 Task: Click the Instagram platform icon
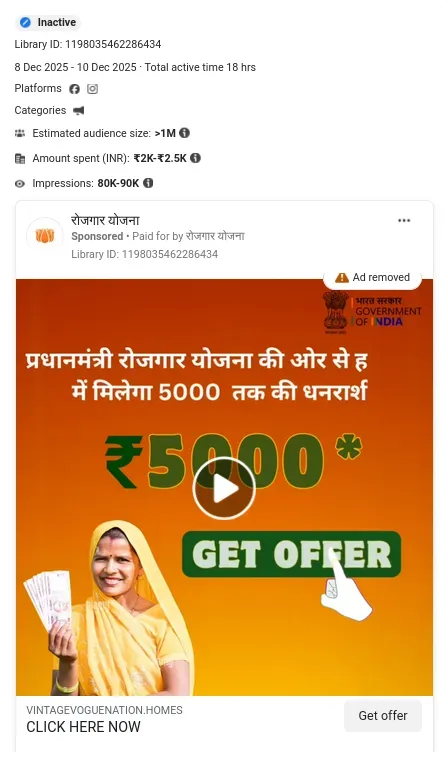coord(93,89)
